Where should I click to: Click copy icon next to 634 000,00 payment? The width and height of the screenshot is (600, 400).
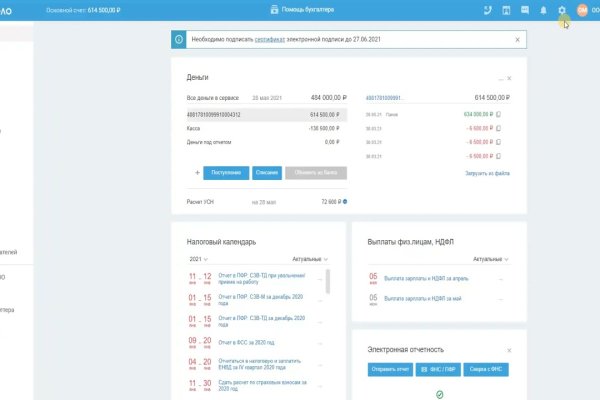498,114
